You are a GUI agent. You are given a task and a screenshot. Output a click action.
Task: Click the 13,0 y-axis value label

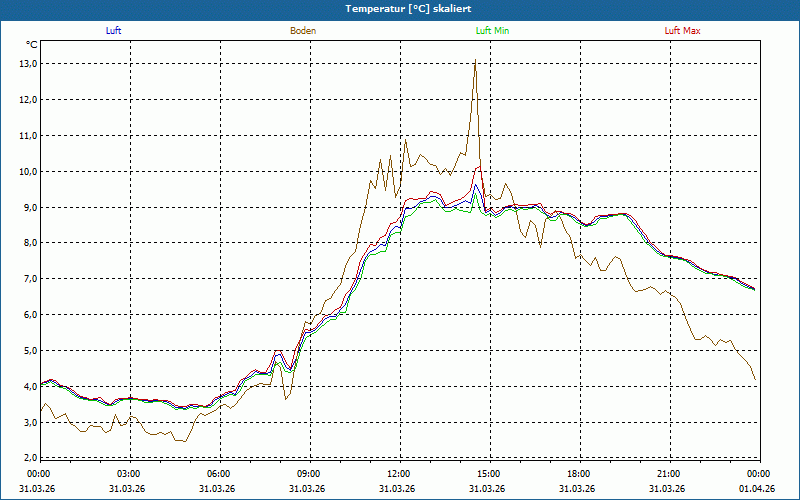pos(27,63)
